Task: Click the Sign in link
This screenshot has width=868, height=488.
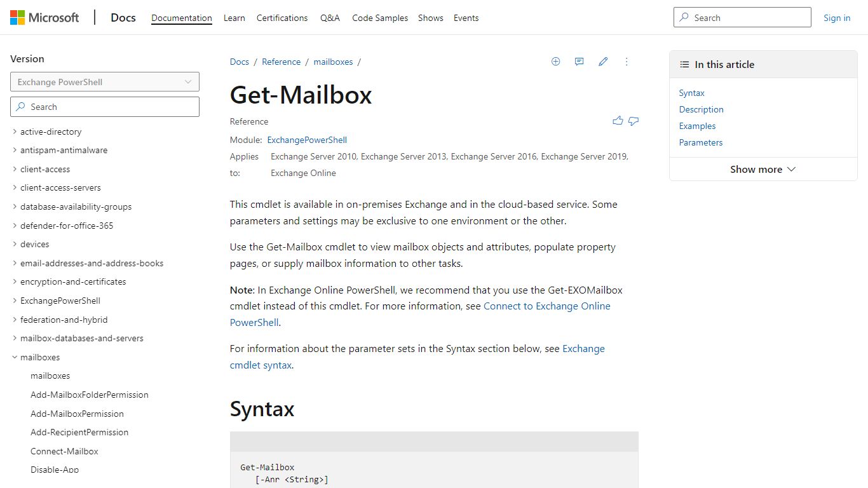Action: click(x=837, y=18)
